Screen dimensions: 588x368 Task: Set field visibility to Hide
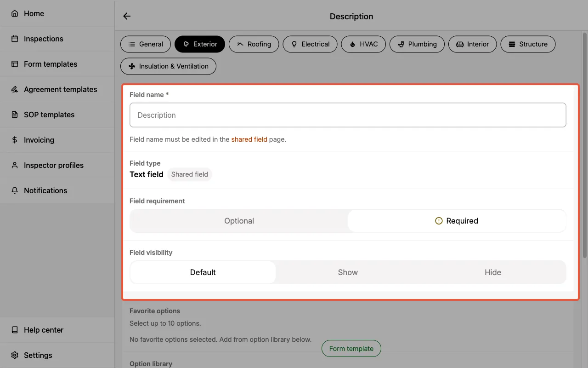click(x=492, y=272)
